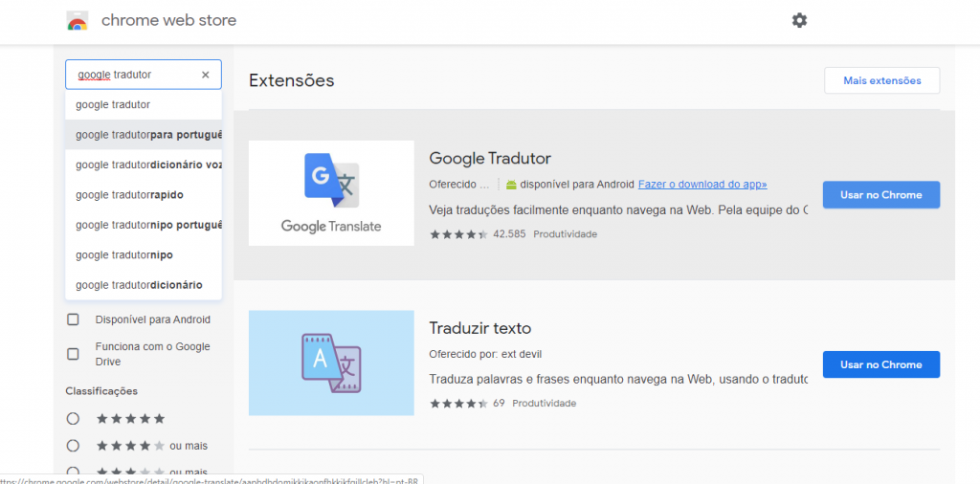Choose the suggestion 'google tradutor'
Viewport: 980px width, 484px height.
click(144, 105)
